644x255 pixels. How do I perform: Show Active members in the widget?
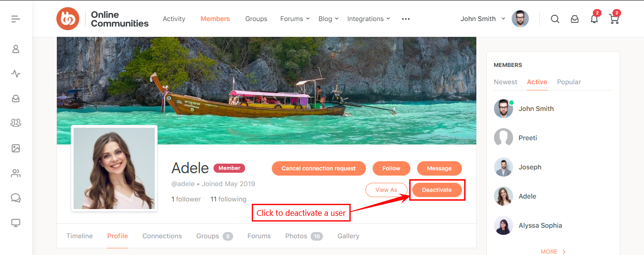click(537, 82)
